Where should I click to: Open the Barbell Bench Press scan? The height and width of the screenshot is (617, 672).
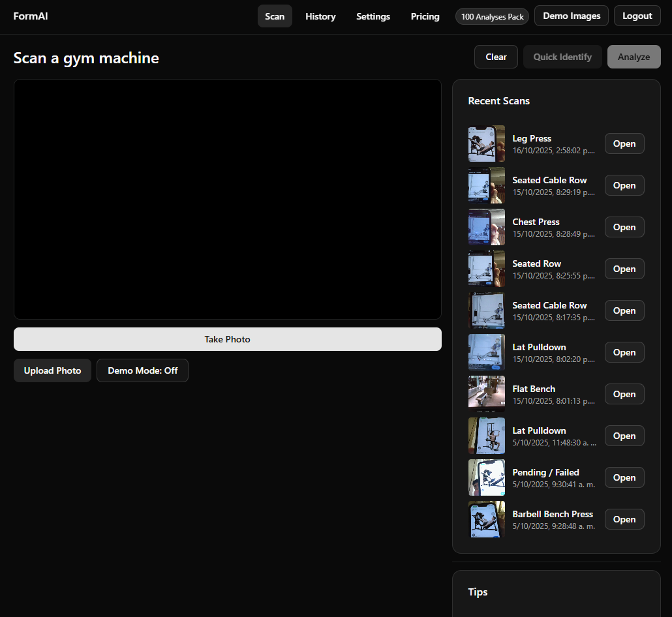pyautogui.click(x=624, y=519)
